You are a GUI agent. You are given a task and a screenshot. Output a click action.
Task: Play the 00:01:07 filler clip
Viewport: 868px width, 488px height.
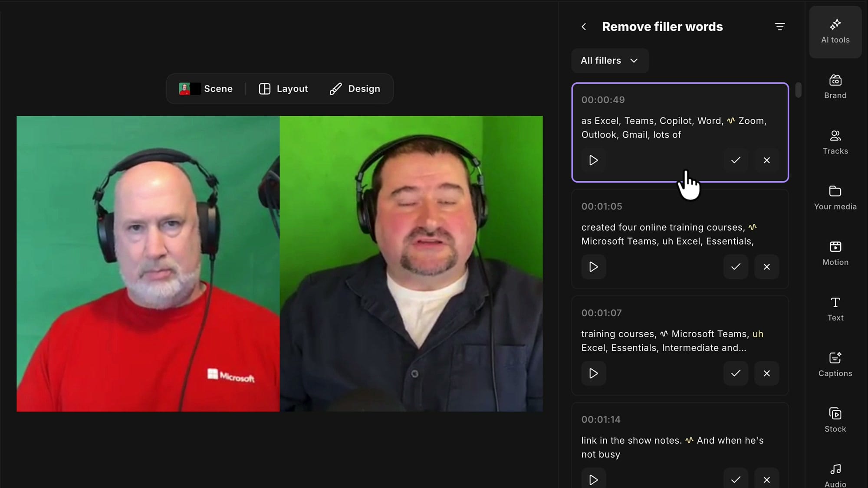[593, 373]
